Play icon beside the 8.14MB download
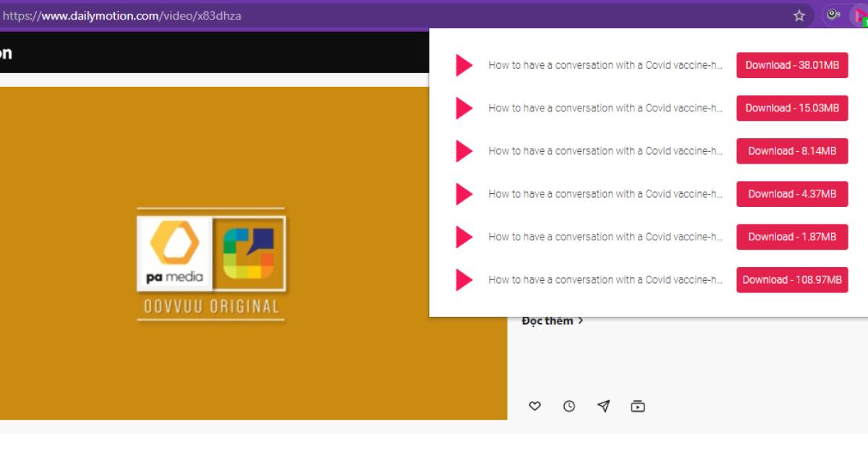 (464, 151)
